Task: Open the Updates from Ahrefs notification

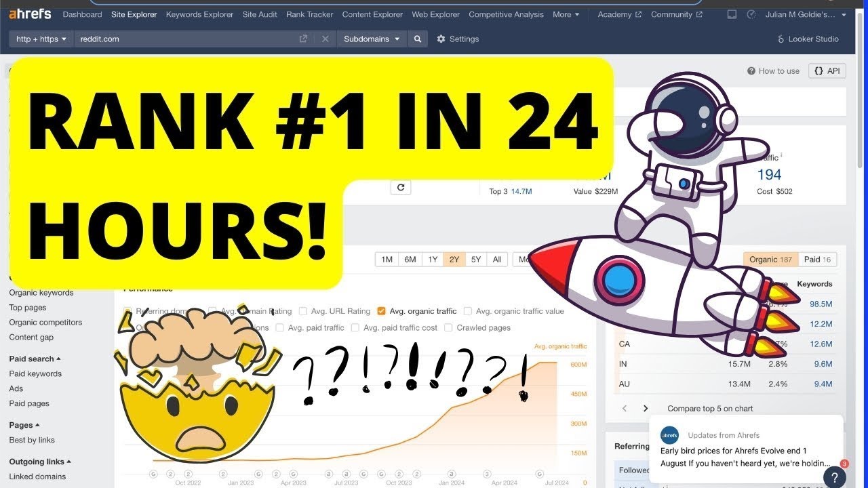Action: click(746, 449)
